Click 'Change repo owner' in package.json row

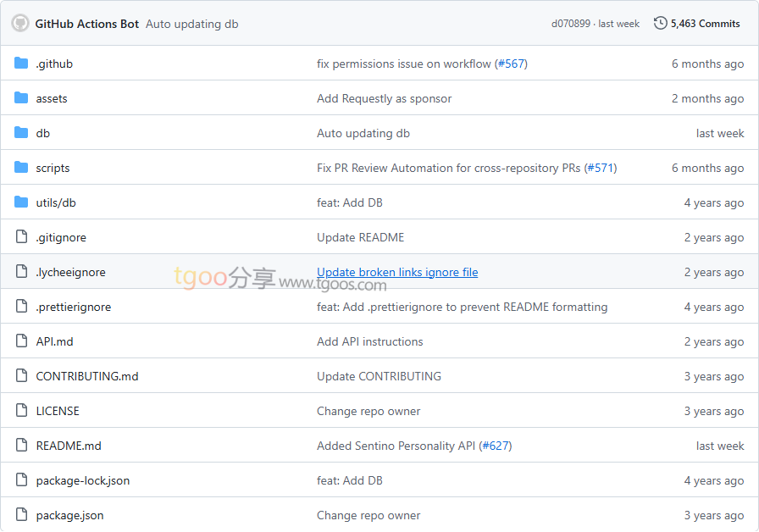[x=368, y=516]
